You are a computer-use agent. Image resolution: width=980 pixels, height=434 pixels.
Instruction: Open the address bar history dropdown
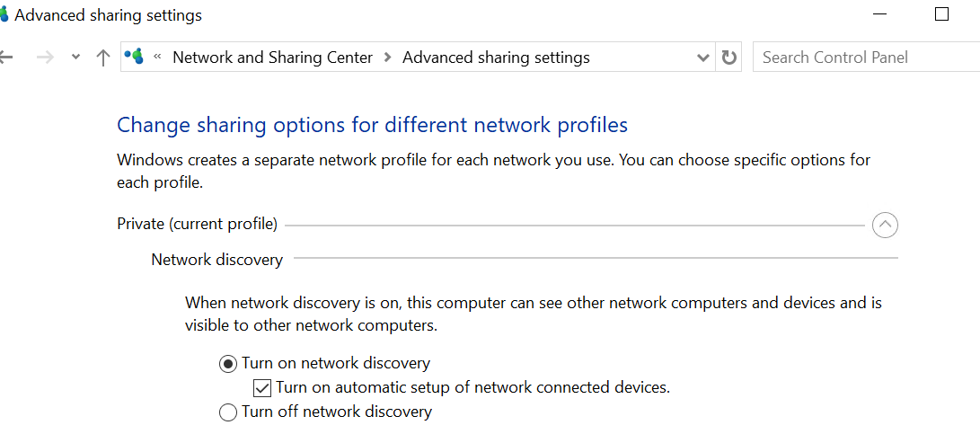tap(703, 58)
